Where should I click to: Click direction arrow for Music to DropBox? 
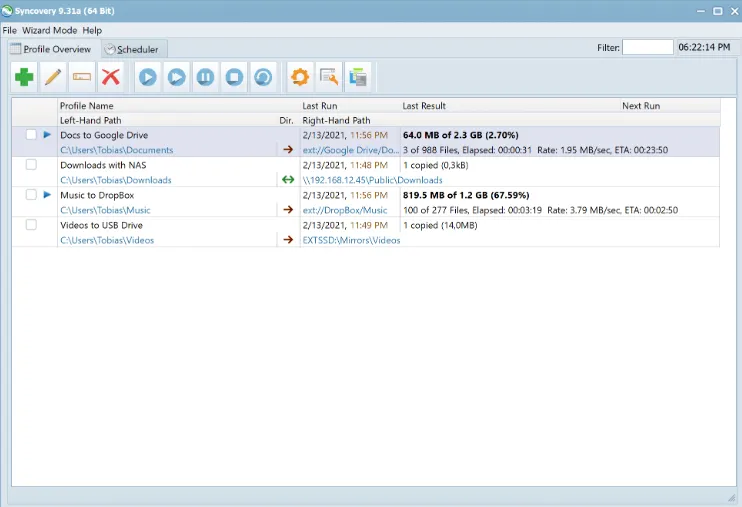coord(288,210)
